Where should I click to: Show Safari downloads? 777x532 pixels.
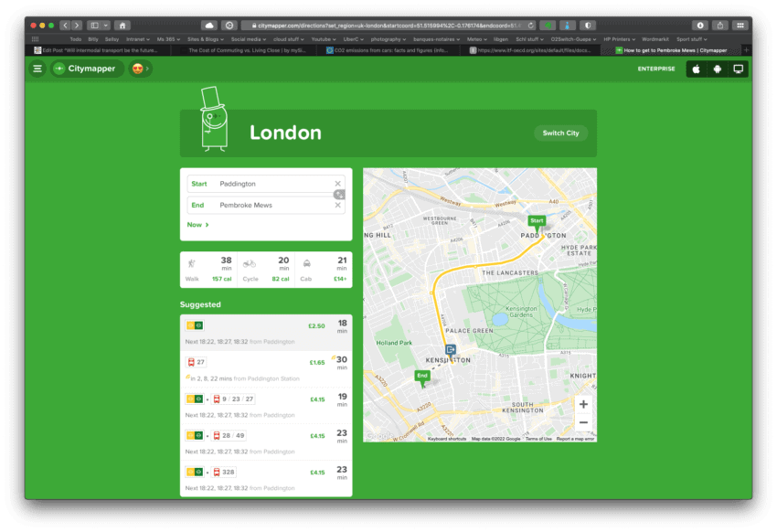pyautogui.click(x=699, y=26)
